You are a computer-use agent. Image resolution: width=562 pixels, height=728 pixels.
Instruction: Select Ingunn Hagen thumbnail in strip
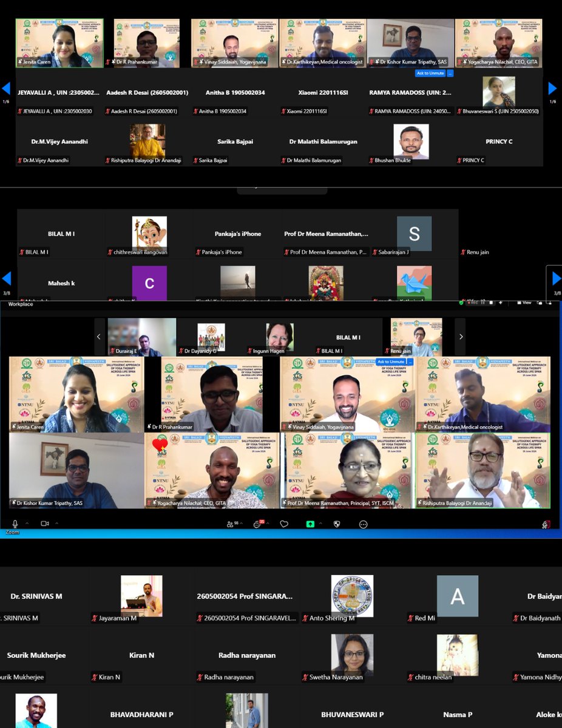pos(280,337)
